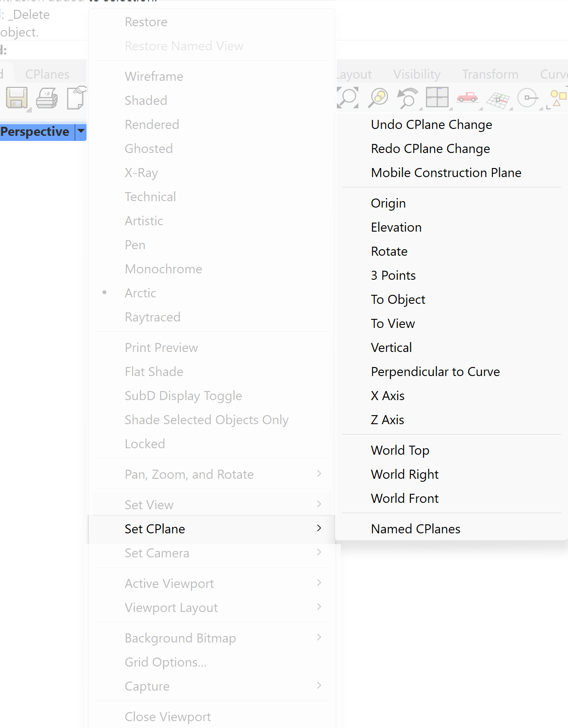This screenshot has height=728, width=568.
Task: Switch display mode to Wireframe
Action: [154, 76]
